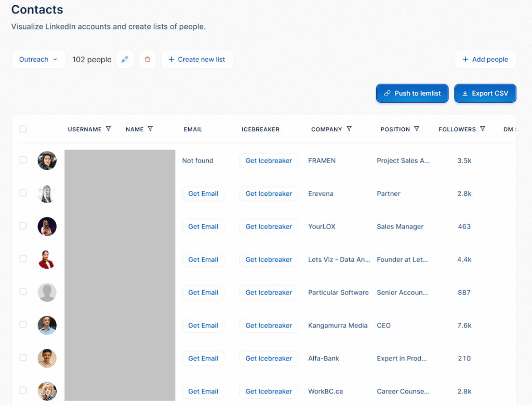Click the filter icon beside COMPANY column
Viewport: 532px width, 405px height.
coord(349,129)
